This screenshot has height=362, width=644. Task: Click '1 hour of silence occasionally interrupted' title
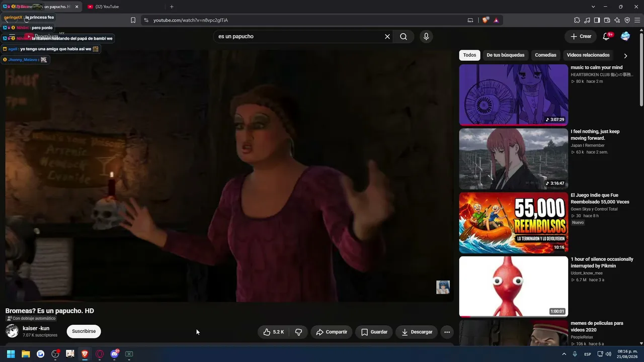(602, 262)
